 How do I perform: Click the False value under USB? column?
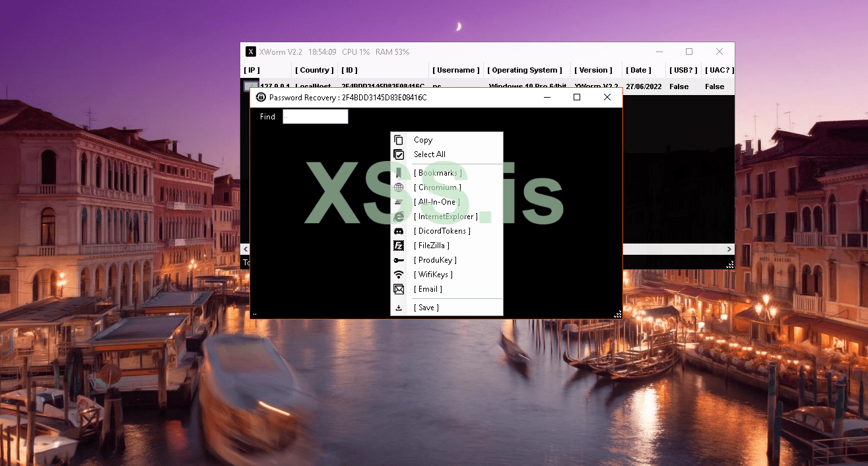click(679, 86)
